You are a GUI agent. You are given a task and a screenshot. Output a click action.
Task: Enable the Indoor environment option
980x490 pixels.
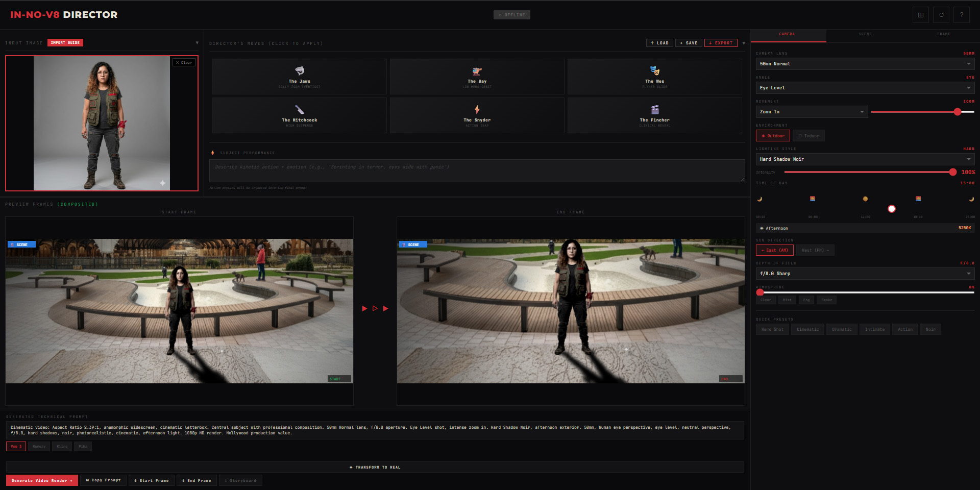[x=808, y=135]
